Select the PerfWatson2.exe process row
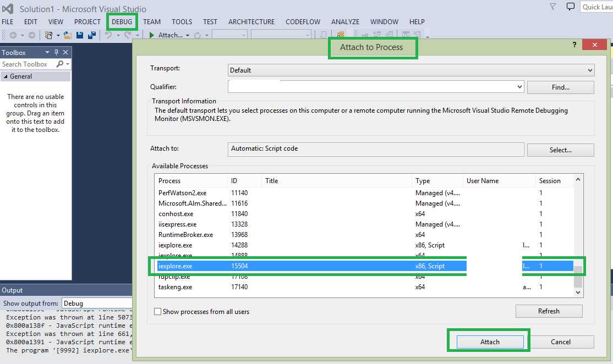This screenshot has height=364, width=613. coord(364,193)
